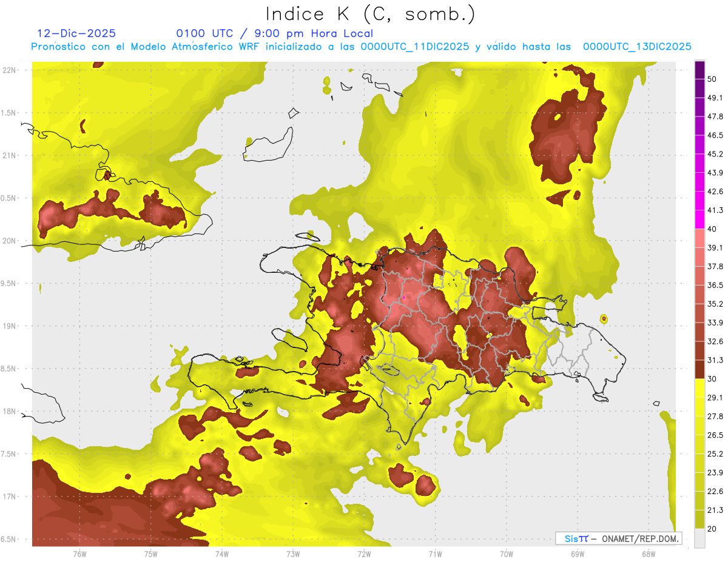Click the '0100 UTC / 9:00 pm Hora Local' time label
The image size is (728, 562).
click(275, 33)
